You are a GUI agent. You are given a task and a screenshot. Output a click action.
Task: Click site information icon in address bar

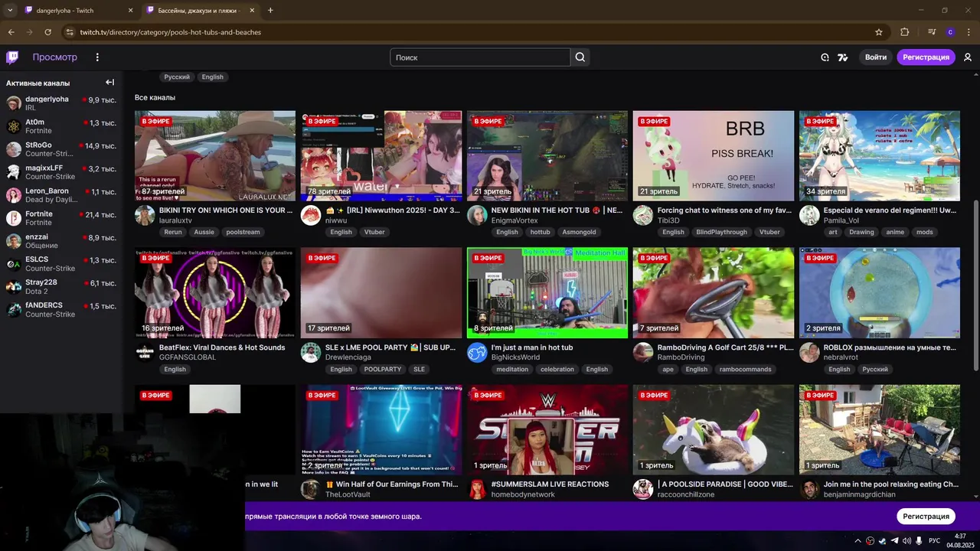69,32
